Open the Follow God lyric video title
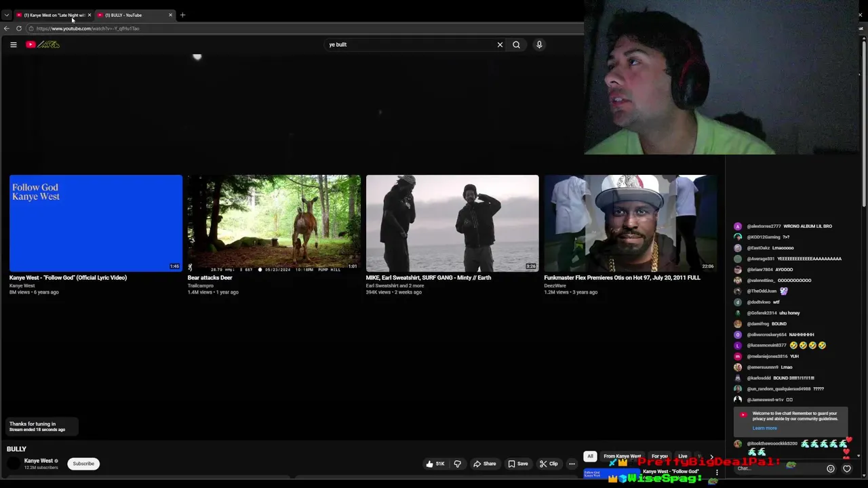The height and width of the screenshot is (488, 868). [68, 278]
